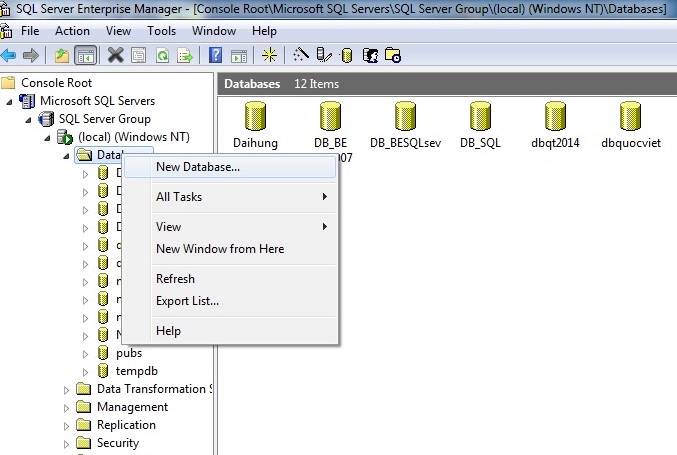Select the pubs database in the tree
The image size is (677, 455).
click(x=129, y=353)
